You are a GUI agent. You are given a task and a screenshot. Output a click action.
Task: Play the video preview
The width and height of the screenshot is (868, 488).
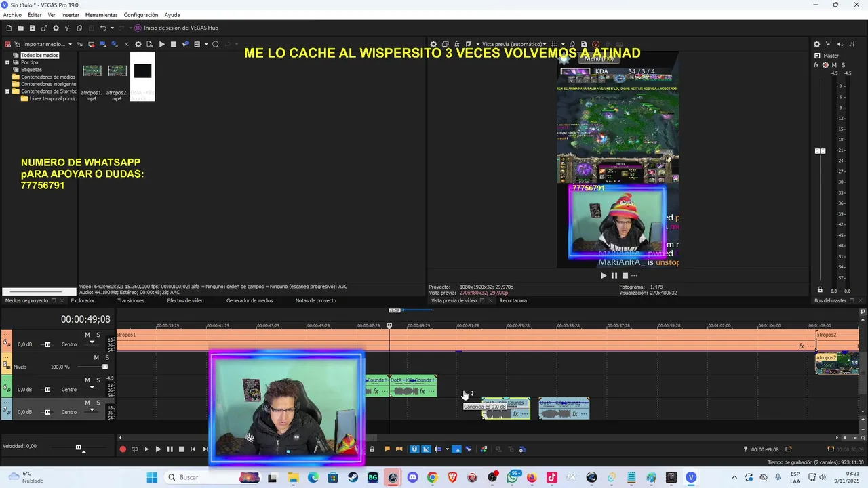pos(604,275)
